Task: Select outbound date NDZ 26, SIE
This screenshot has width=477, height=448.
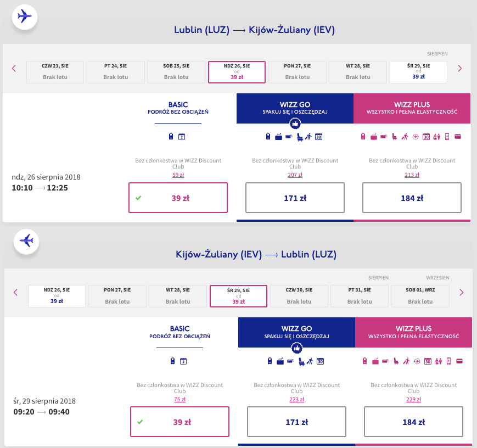Action: (x=237, y=72)
